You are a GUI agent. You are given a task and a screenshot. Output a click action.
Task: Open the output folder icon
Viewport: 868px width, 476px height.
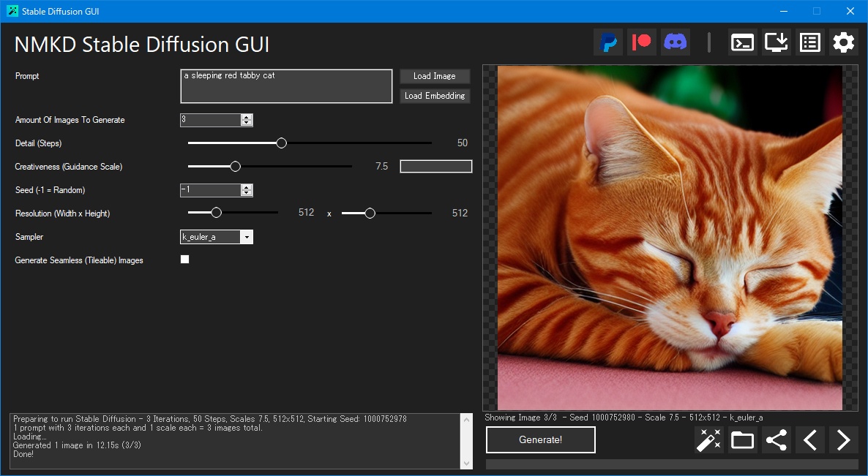pos(742,439)
